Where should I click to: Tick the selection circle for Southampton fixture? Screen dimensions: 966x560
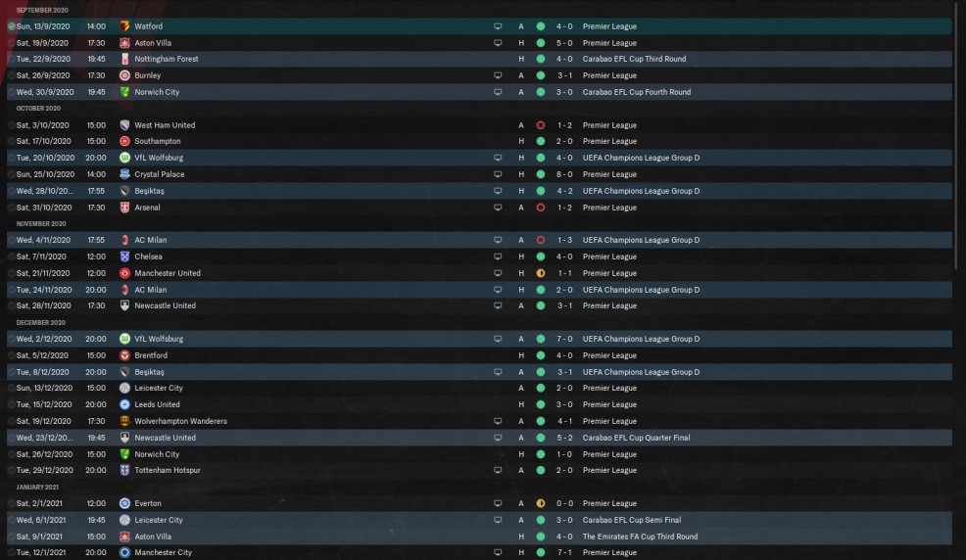point(11,141)
